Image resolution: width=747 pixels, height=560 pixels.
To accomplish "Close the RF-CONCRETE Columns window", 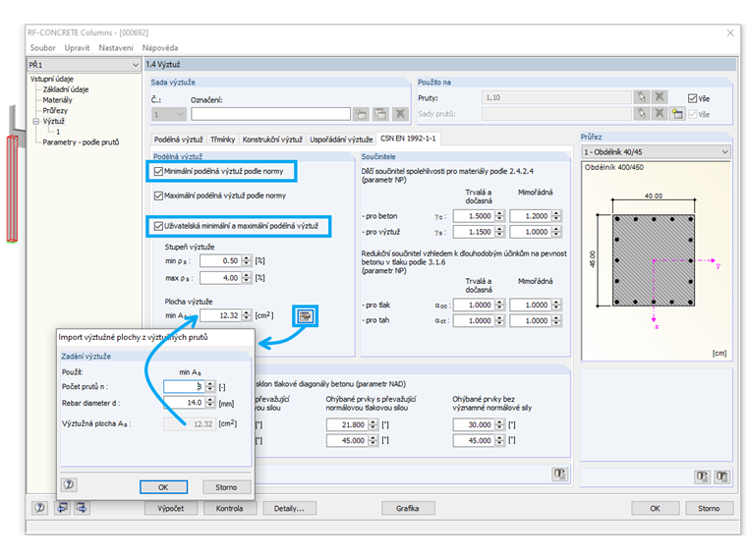I will (x=730, y=32).
